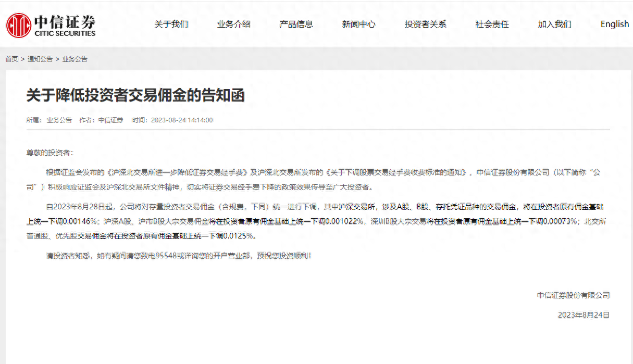Click the article title 关于降低投资者交易佣金的告知函
Image resolution: width=633 pixels, height=364 pixels.
(135, 95)
